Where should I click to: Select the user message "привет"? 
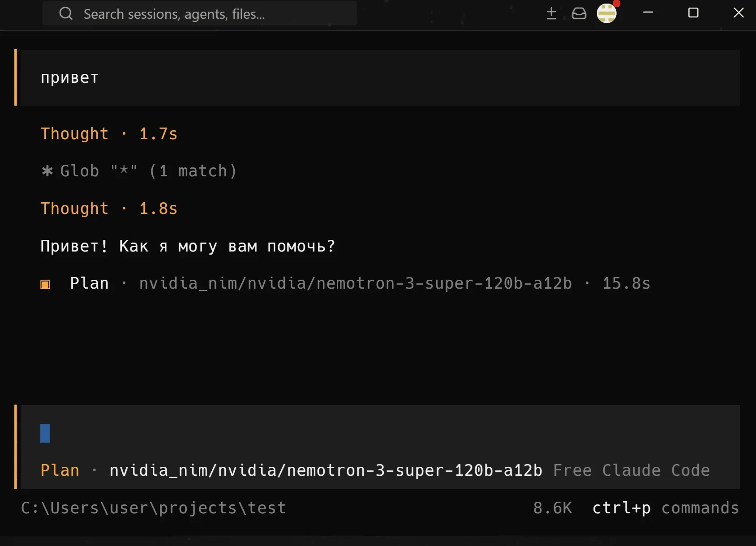[380, 77]
